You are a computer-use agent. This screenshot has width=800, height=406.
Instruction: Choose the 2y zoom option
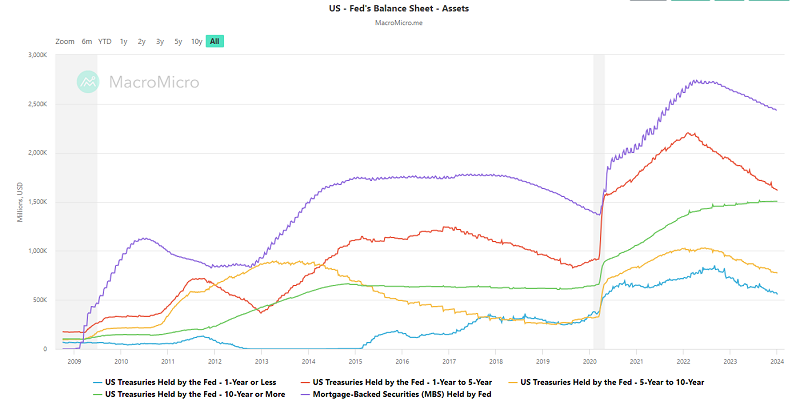[x=141, y=41]
